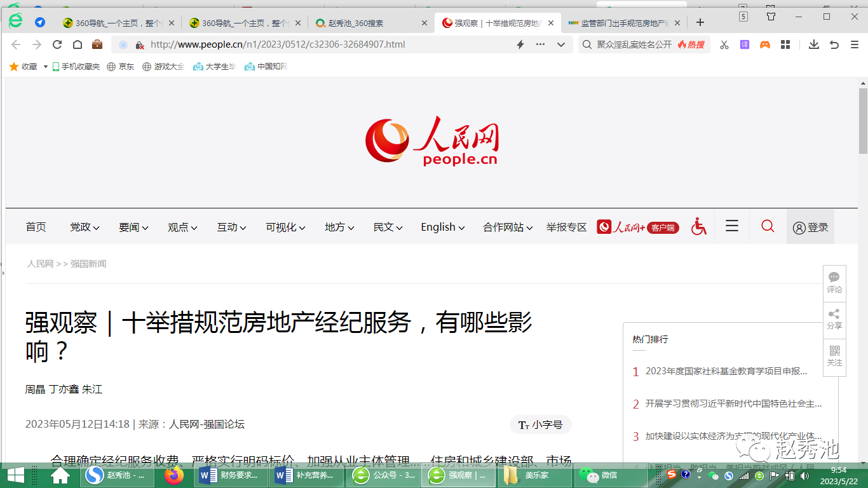
Task: Open the browser hamburger menu
Action: point(855,45)
